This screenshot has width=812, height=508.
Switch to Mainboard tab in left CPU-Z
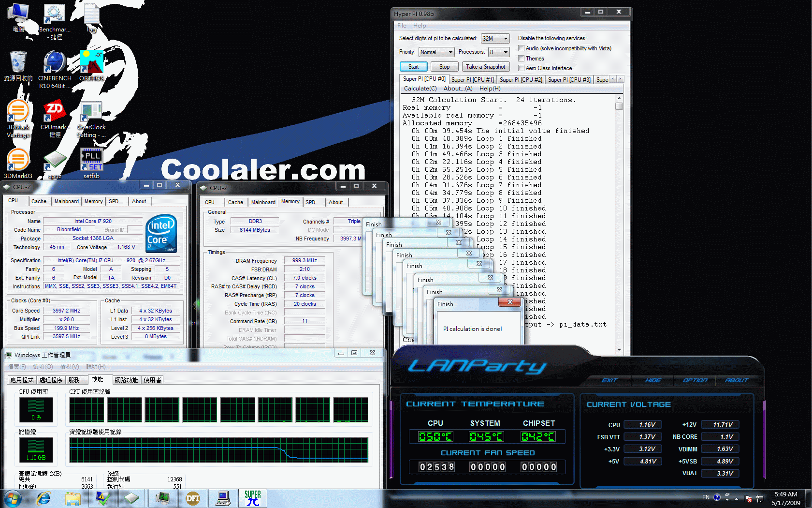[x=66, y=201]
